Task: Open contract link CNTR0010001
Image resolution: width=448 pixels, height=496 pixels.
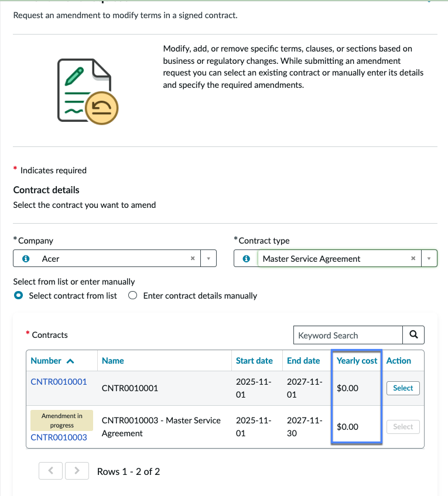Action: coord(59,382)
